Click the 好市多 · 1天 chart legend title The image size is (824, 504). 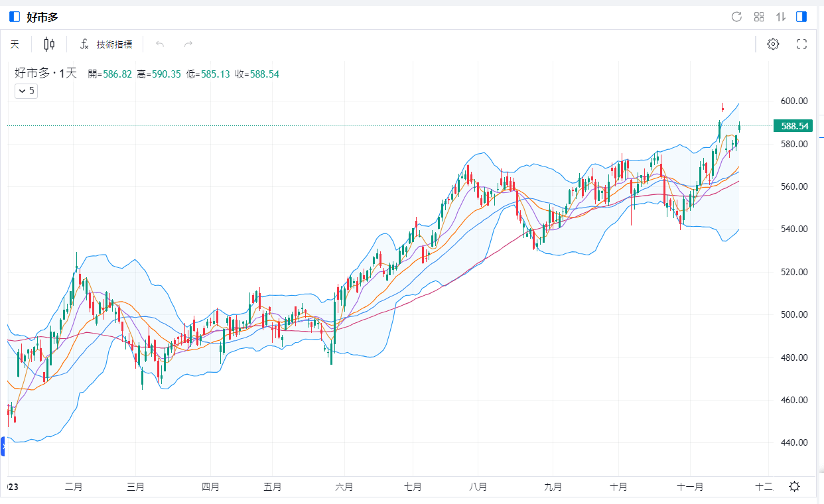[46, 74]
